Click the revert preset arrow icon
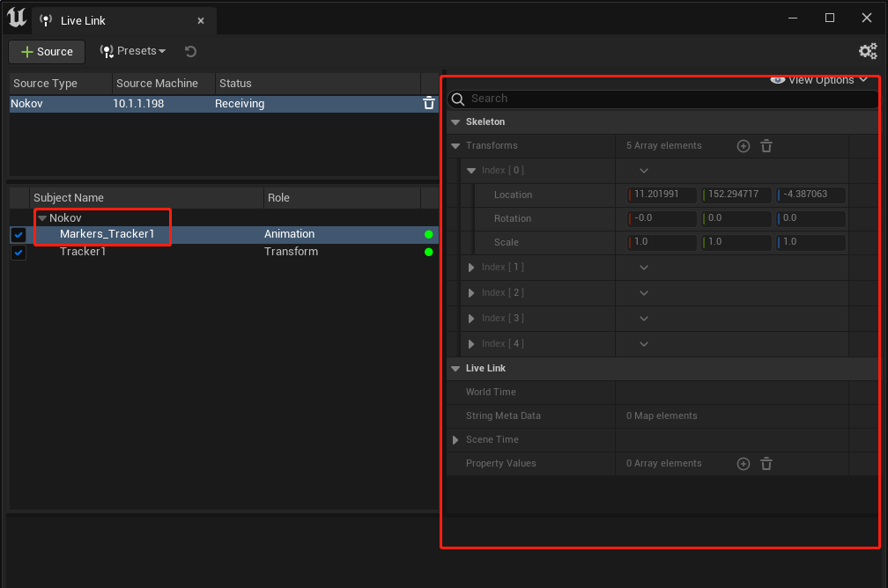 190,52
